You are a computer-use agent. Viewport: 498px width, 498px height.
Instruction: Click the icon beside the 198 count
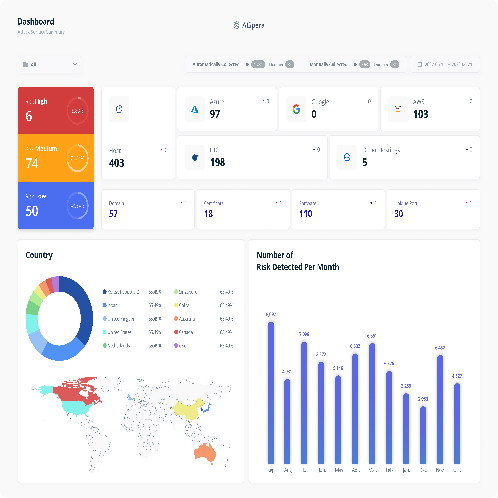195,157
